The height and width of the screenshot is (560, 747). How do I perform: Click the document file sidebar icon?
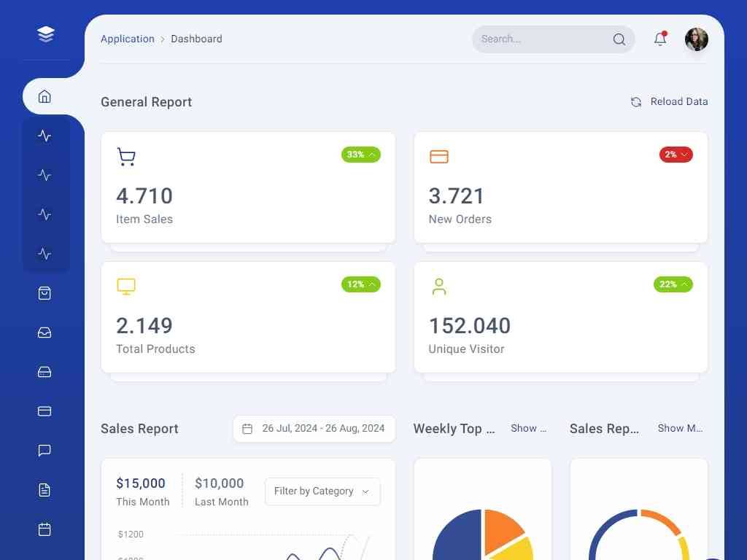[44, 490]
